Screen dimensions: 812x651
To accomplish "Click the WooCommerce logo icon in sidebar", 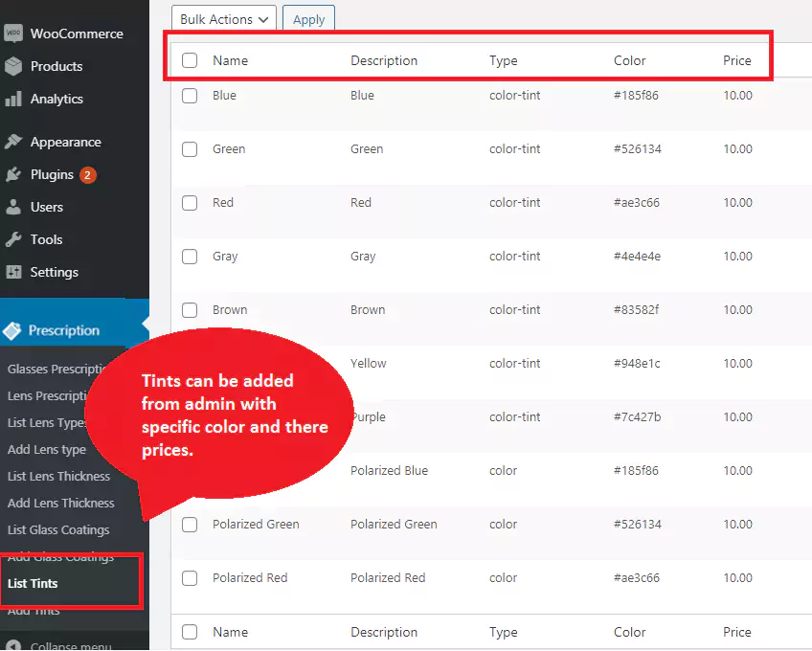I will pyautogui.click(x=13, y=34).
